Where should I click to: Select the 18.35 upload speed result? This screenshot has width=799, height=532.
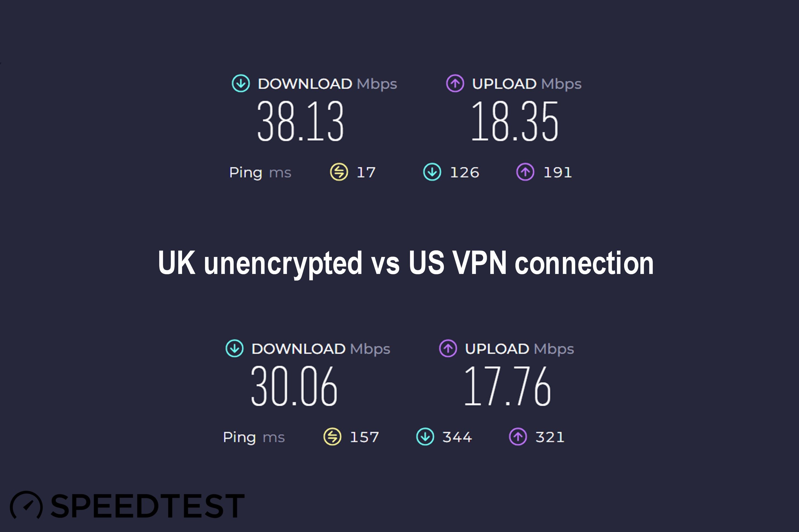515,121
